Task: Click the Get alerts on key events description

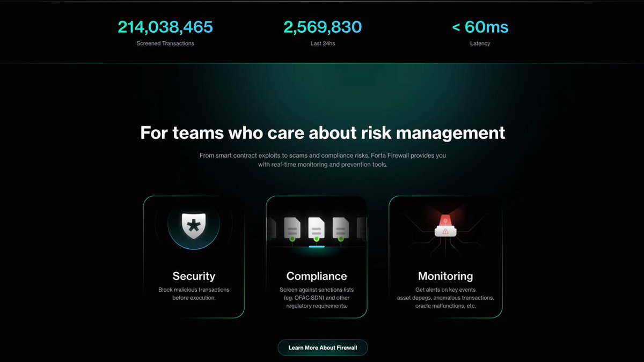Action: 445,298
